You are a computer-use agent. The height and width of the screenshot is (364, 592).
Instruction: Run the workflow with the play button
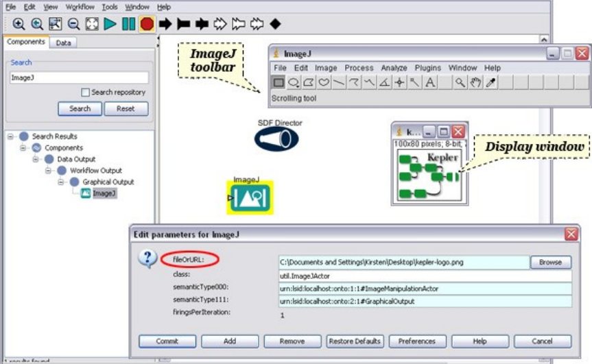pyautogui.click(x=110, y=24)
